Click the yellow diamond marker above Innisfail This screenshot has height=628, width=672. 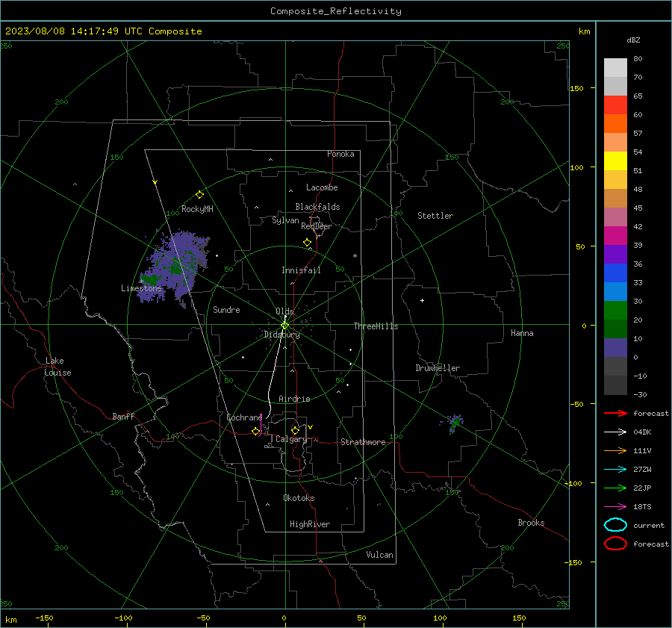(307, 243)
